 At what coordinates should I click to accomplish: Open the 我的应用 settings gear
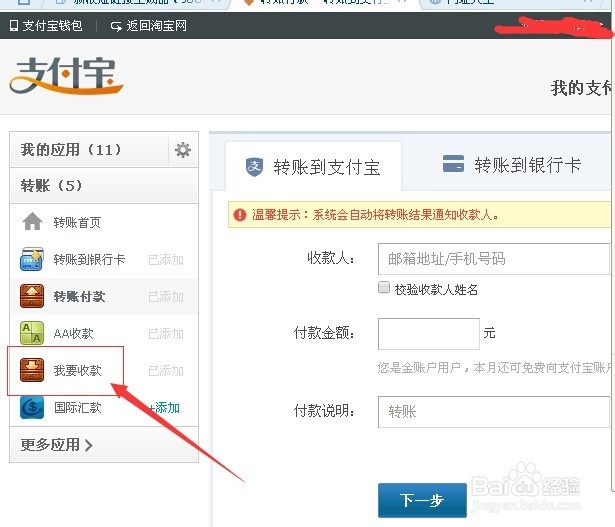point(183,150)
